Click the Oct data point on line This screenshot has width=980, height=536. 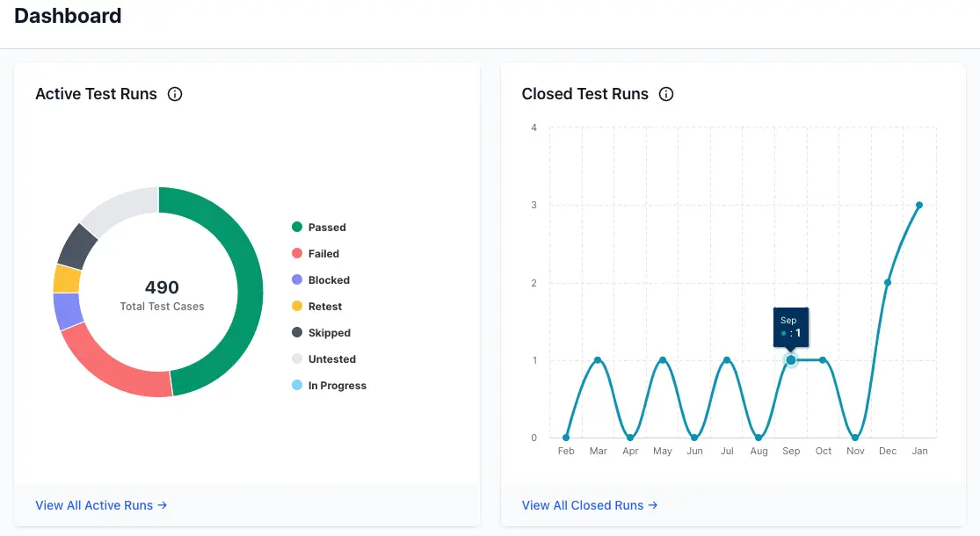824,360
